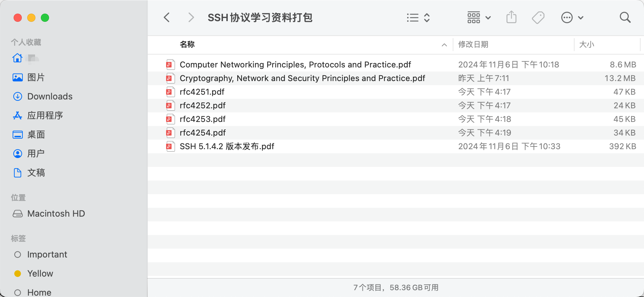The height and width of the screenshot is (297, 644).
Task: Minimize window with the yellow button
Action: [31, 18]
